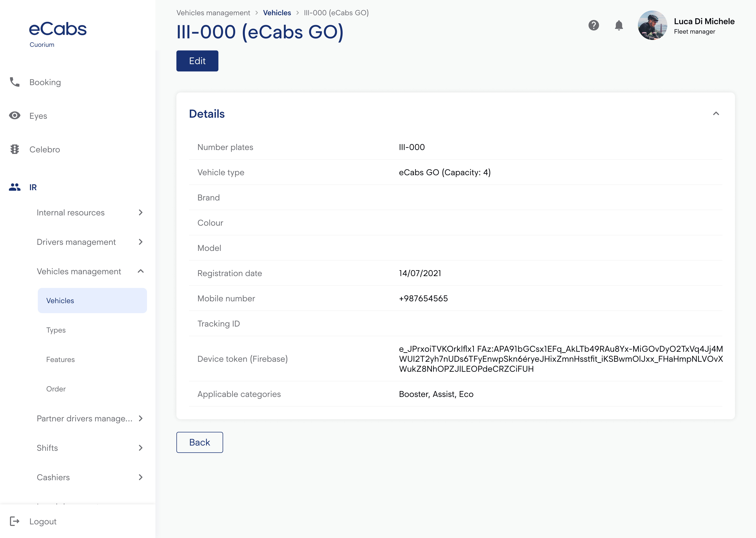Screen dimensions: 756x538
Task: Expand the Cashiers submenu
Action: point(141,477)
